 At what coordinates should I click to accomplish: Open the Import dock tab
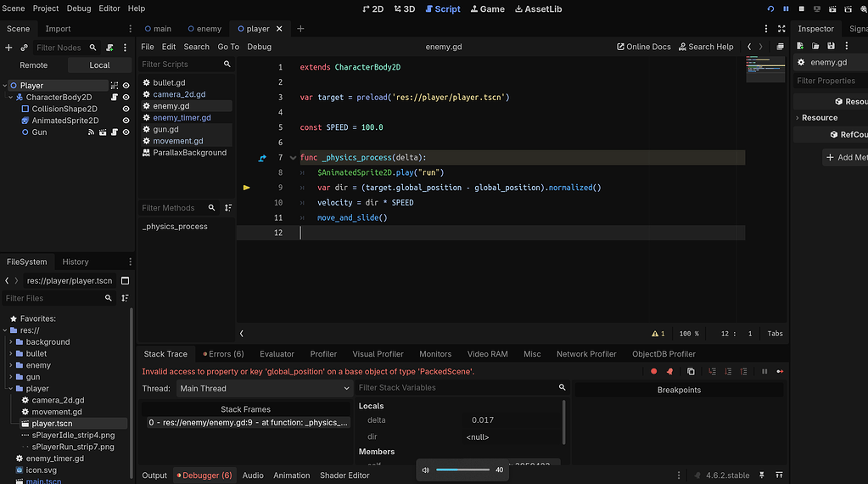tap(58, 29)
